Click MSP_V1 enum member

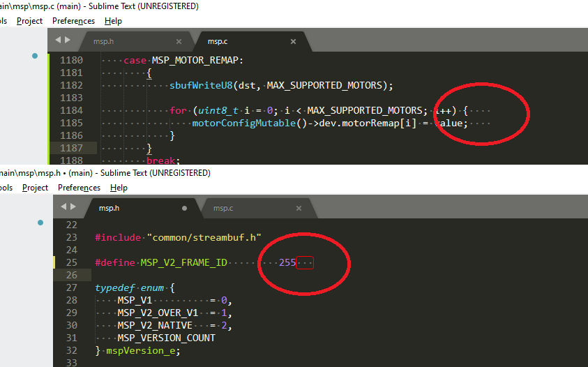tap(135, 300)
